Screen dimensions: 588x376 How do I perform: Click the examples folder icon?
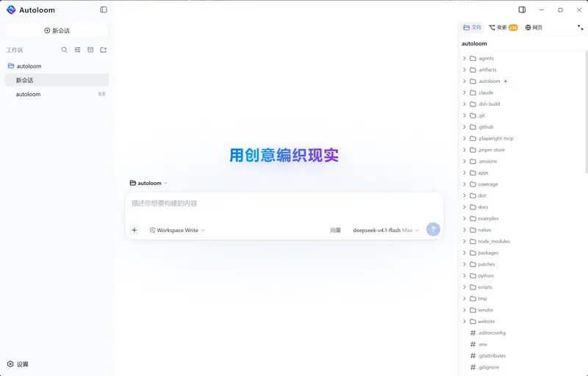473,218
